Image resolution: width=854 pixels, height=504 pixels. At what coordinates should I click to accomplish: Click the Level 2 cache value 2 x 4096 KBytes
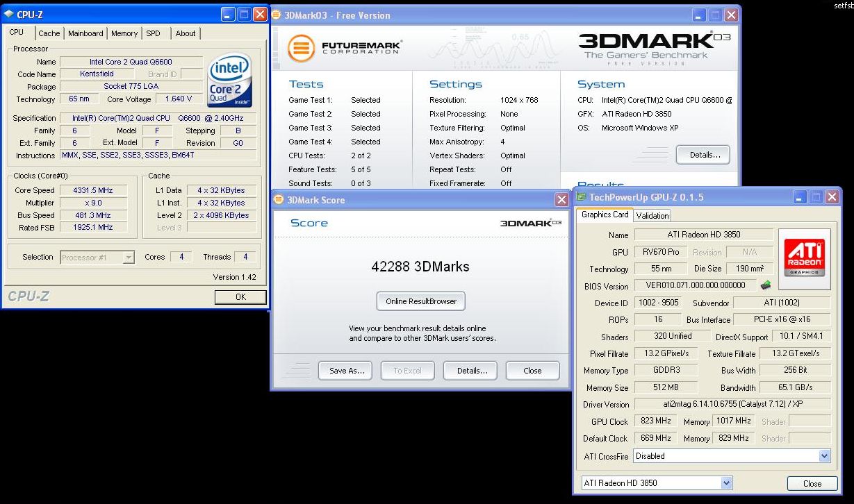click(221, 215)
